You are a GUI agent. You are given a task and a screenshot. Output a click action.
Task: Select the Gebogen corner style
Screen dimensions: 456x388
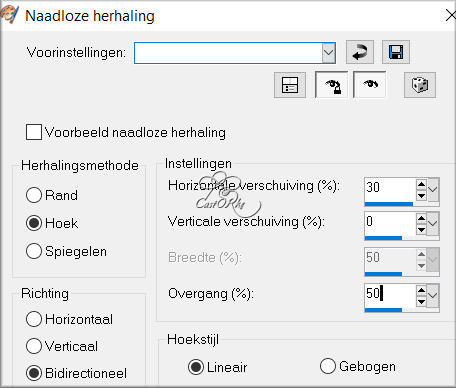tap(328, 366)
